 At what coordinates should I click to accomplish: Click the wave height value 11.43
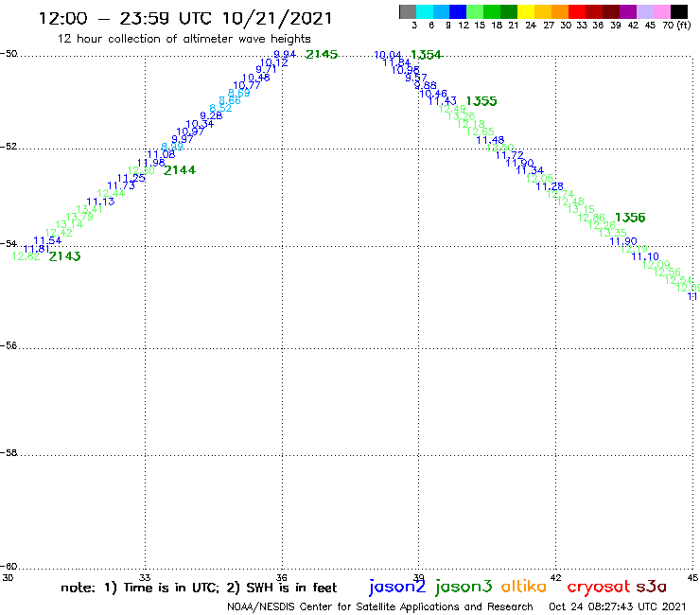[x=443, y=101]
